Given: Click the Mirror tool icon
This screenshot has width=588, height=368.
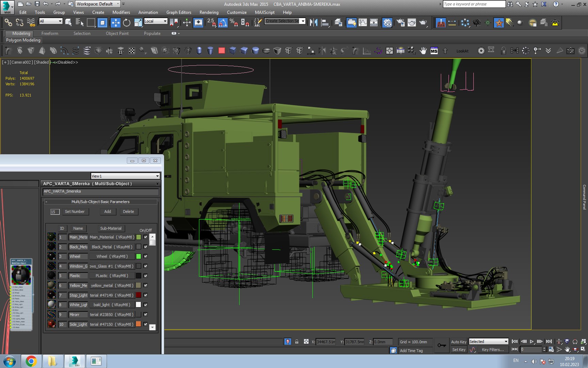Looking at the screenshot, I should pyautogui.click(x=314, y=22).
